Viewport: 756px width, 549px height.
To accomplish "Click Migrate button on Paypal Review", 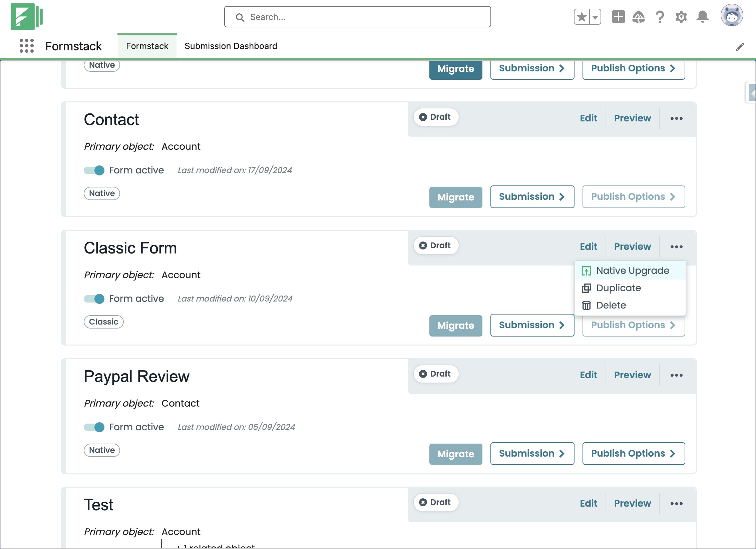I will click(x=455, y=454).
